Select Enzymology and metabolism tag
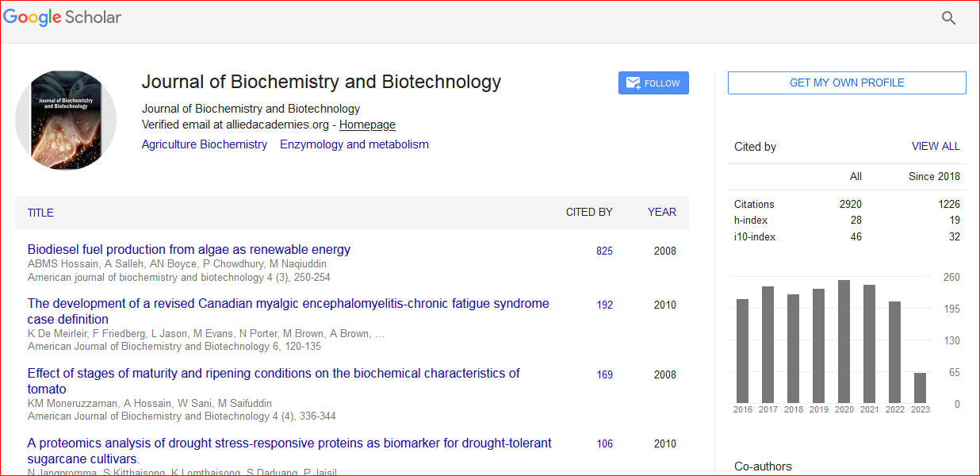This screenshot has width=980, height=476. [x=354, y=144]
